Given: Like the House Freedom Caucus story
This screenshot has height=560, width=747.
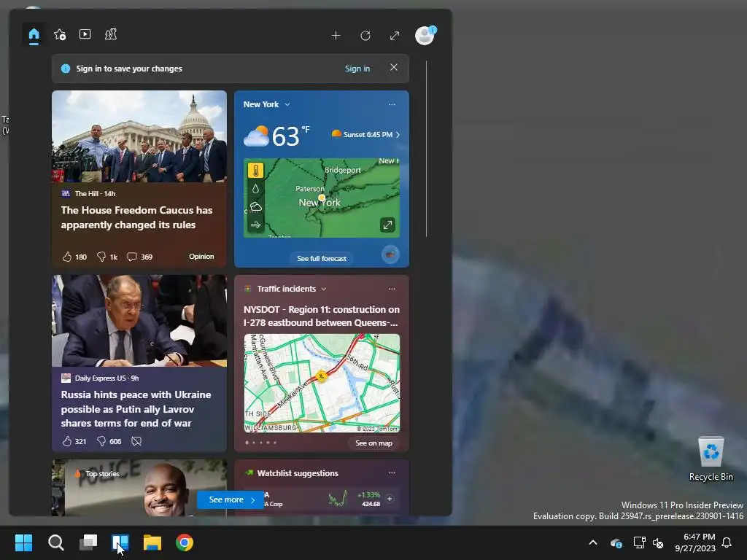Looking at the screenshot, I should (74, 257).
